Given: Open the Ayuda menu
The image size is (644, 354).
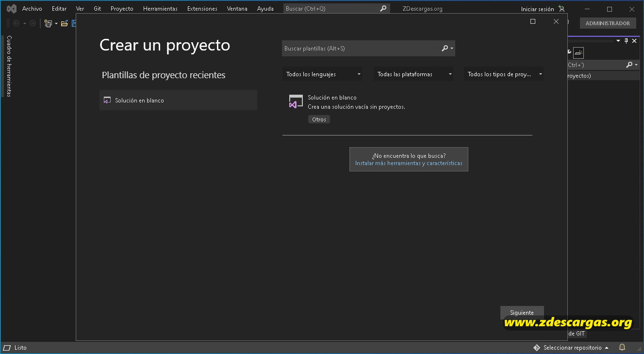Looking at the screenshot, I should pyautogui.click(x=265, y=9).
